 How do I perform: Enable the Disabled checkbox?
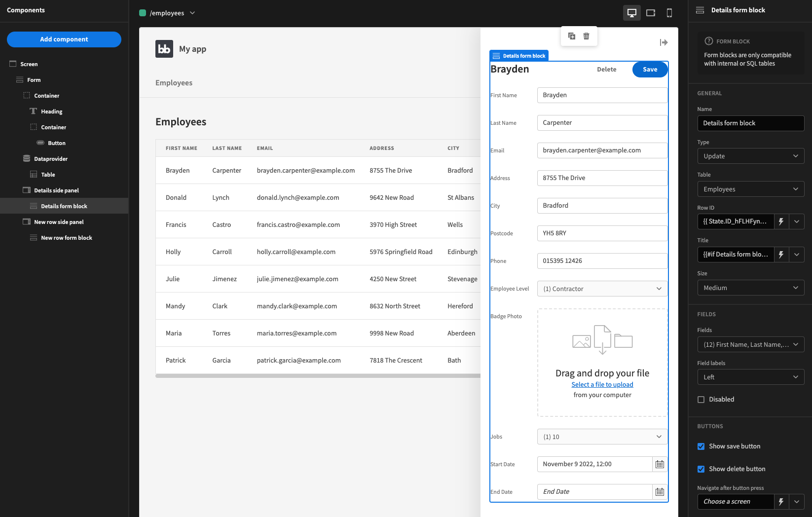[x=701, y=400]
